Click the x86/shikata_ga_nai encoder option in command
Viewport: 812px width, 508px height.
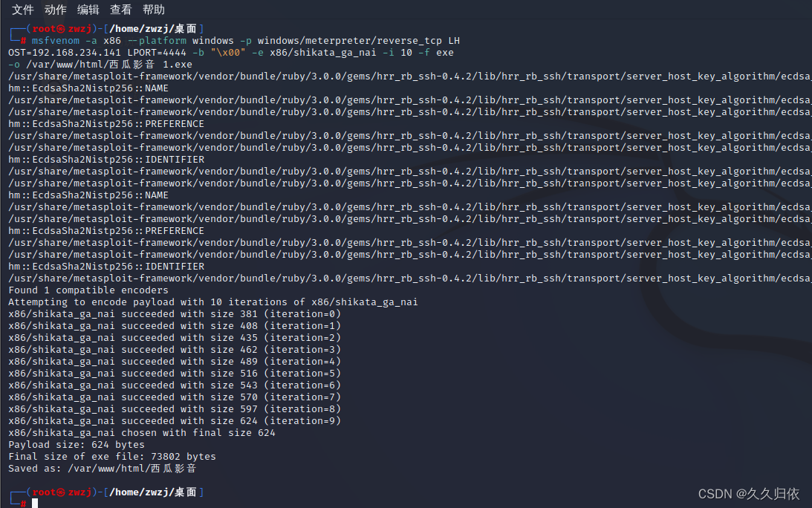322,52
